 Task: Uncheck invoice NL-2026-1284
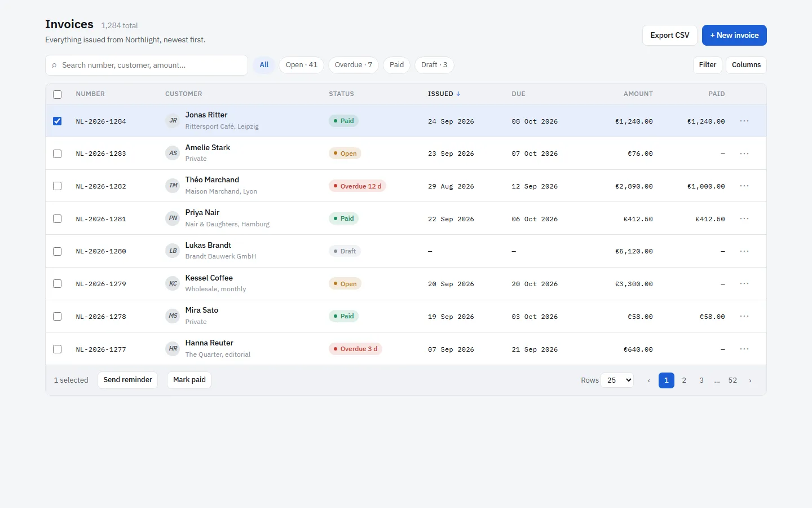tap(57, 121)
